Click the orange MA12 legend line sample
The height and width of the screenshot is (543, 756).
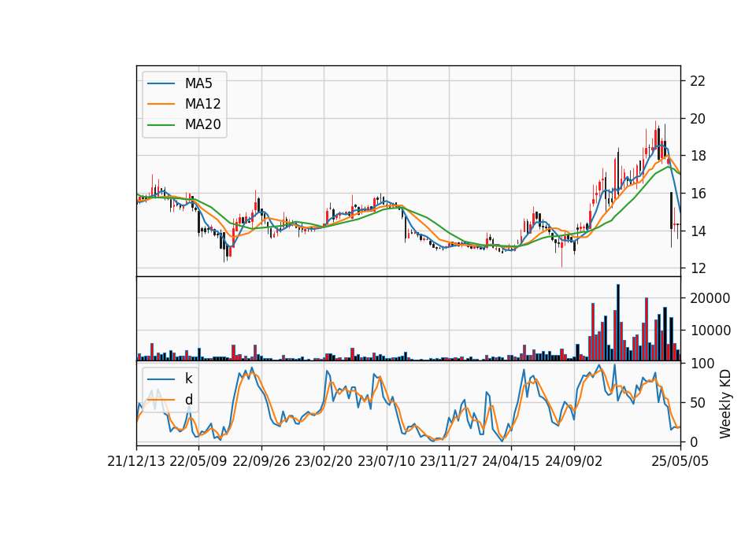click(x=161, y=104)
